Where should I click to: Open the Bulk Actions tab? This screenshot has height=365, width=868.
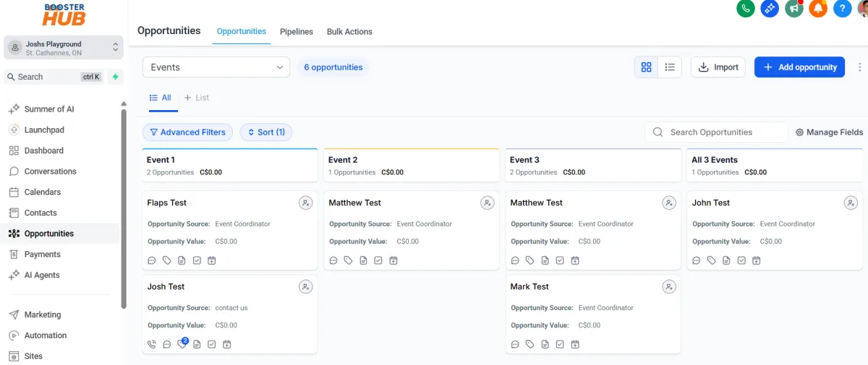(349, 32)
